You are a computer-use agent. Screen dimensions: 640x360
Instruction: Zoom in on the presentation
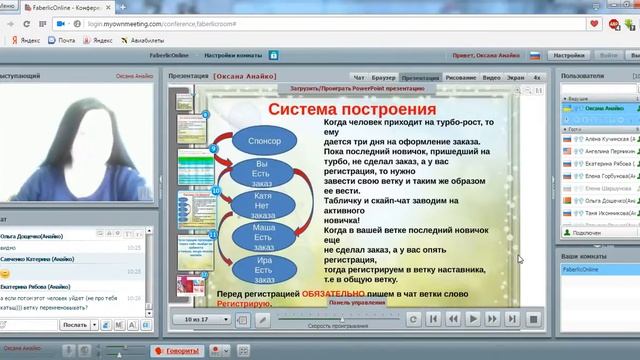click(x=517, y=91)
